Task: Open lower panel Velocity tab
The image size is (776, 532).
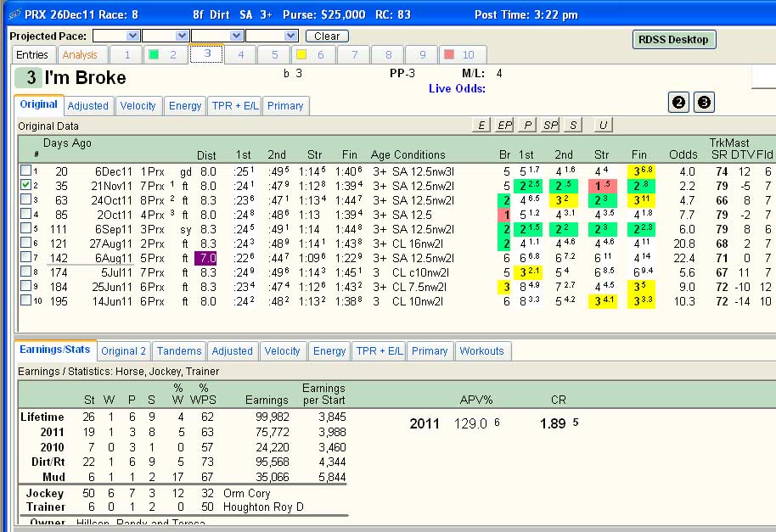Action: click(x=282, y=351)
